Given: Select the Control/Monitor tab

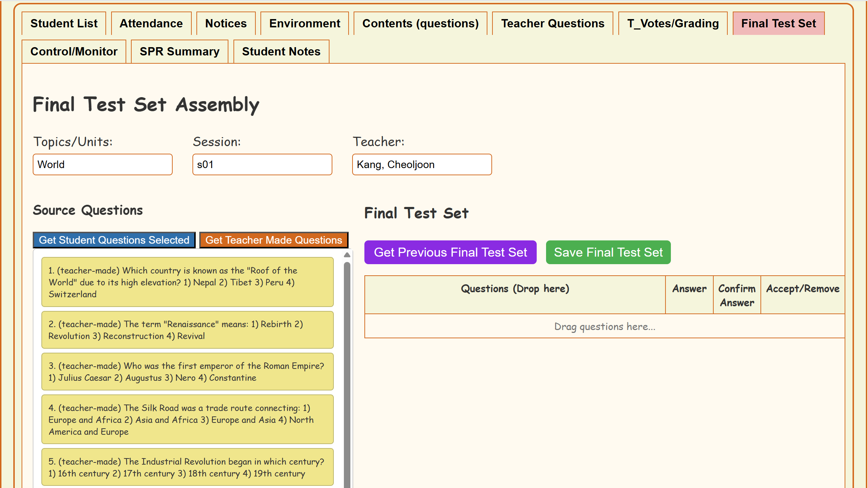Looking at the screenshot, I should click(74, 51).
